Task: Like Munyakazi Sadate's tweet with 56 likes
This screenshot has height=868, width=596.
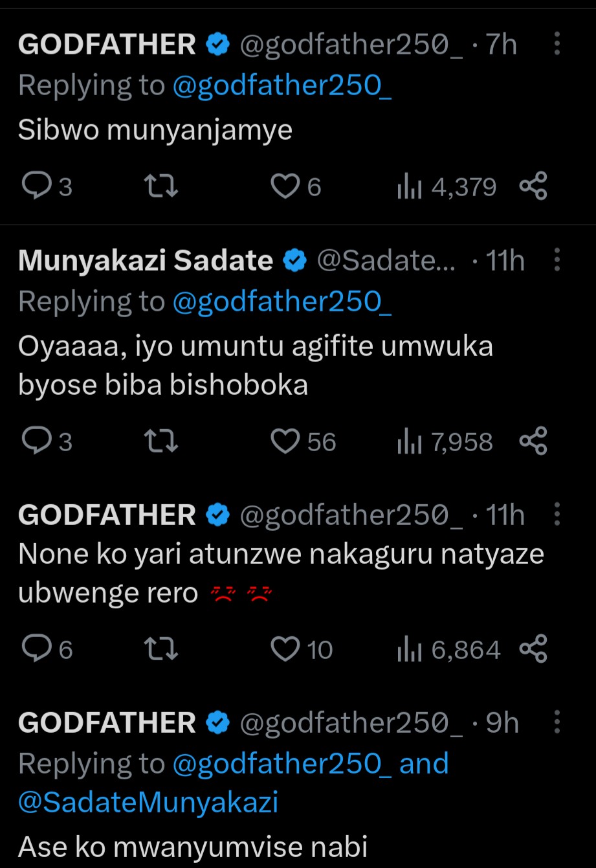Action: coord(285,441)
